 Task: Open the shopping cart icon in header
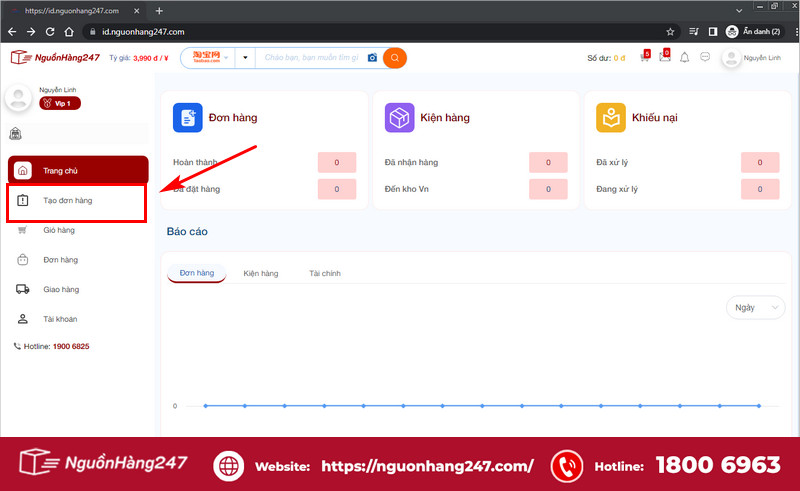tap(644, 57)
